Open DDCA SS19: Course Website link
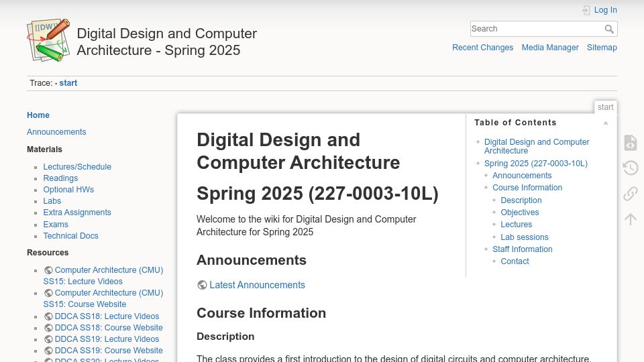The image size is (644, 362). [x=109, y=351]
